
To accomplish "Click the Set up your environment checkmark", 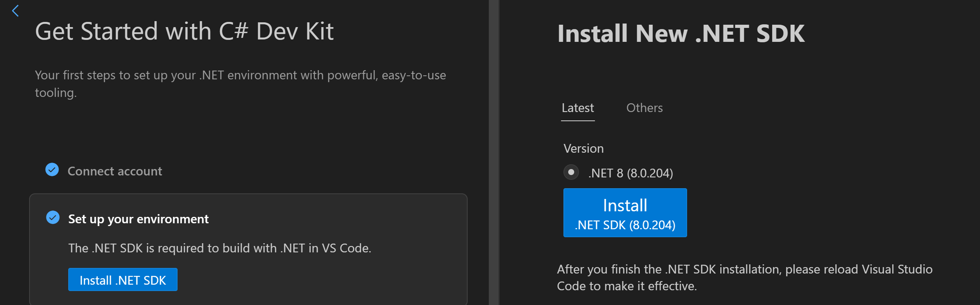I will click(53, 218).
